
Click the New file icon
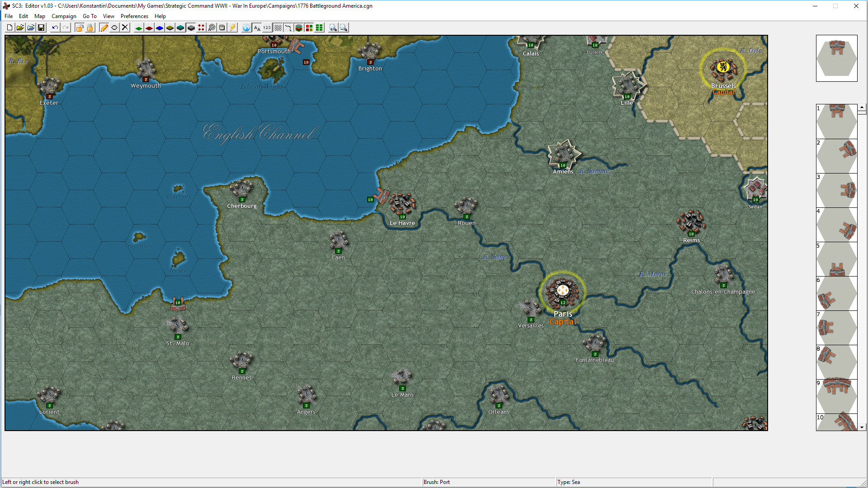9,28
